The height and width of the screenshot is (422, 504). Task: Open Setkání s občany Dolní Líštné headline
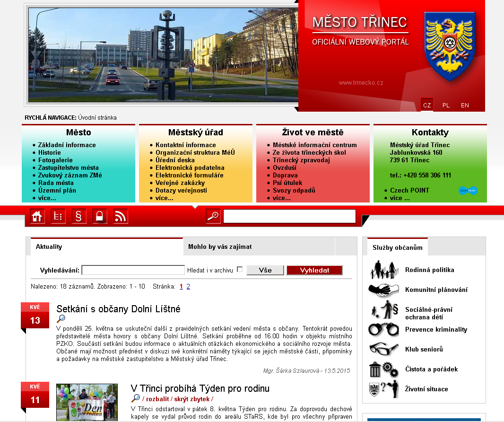(x=118, y=309)
